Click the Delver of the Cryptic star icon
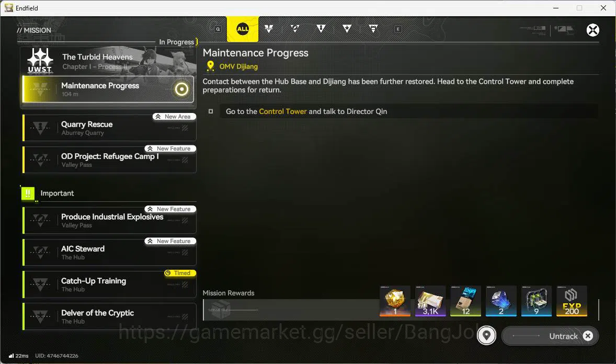Screen dimensions: 616x364 point(40,316)
